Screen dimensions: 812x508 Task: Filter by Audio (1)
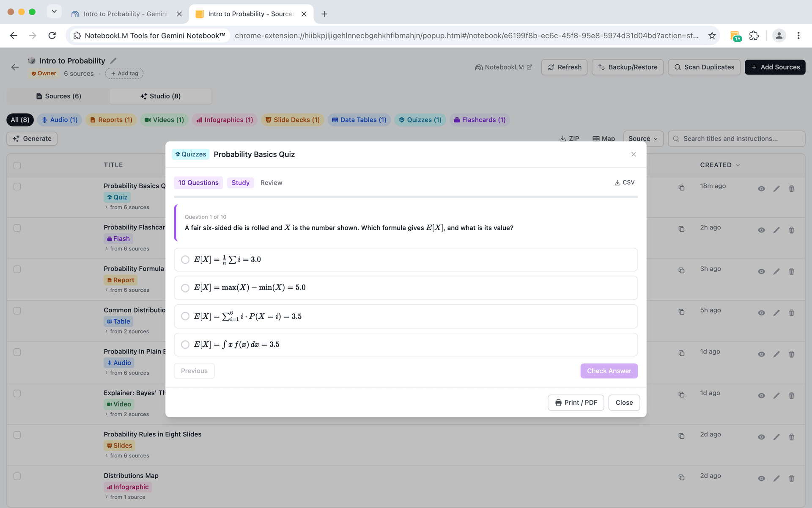(x=60, y=120)
